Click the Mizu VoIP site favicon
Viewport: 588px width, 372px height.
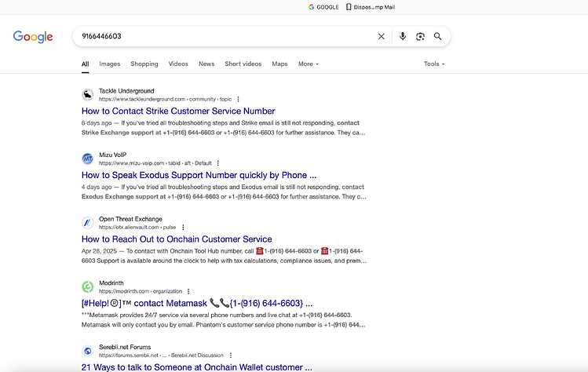[87, 159]
